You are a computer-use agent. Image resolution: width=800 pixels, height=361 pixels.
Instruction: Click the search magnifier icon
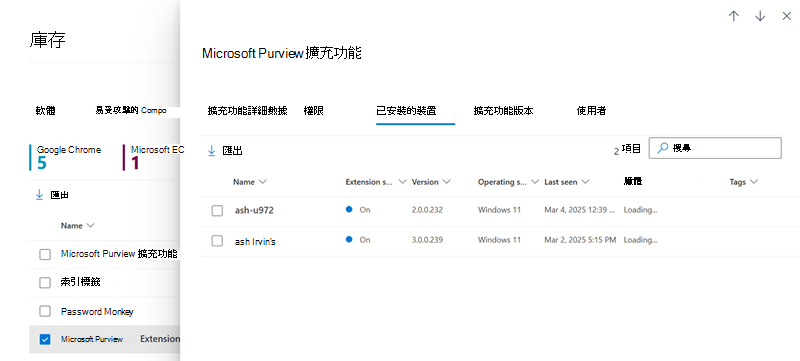point(662,148)
